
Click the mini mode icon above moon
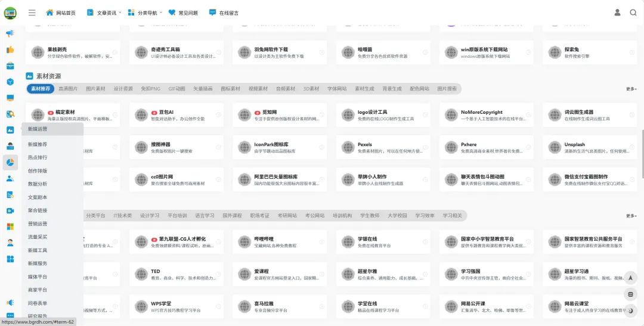click(x=631, y=294)
